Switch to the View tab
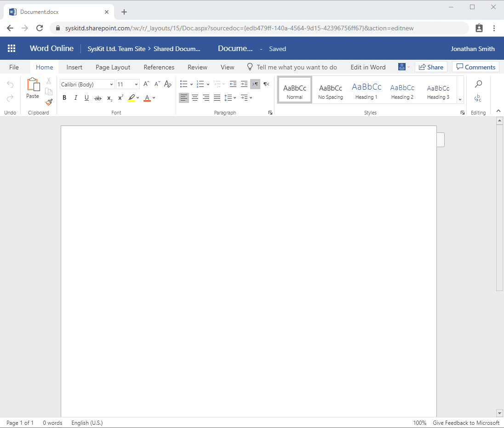504x428 pixels. point(227,67)
